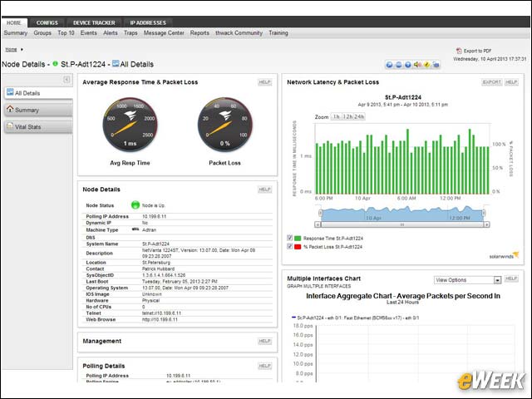Viewport: 532px width, 399px height.
Task: Open the Traps submenu item
Action: 131,33
